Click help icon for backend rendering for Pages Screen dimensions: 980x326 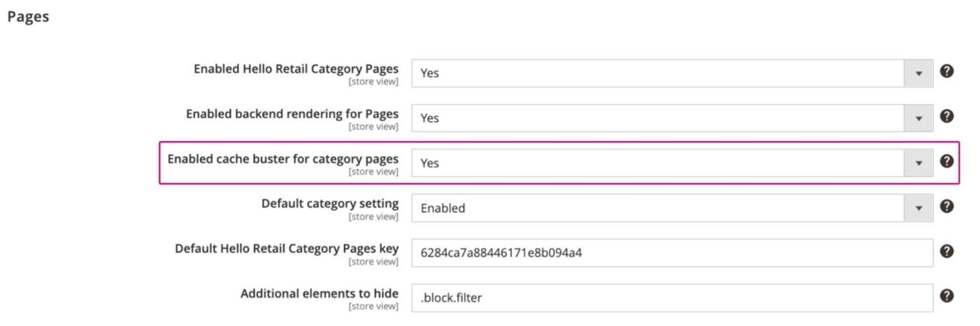(946, 116)
